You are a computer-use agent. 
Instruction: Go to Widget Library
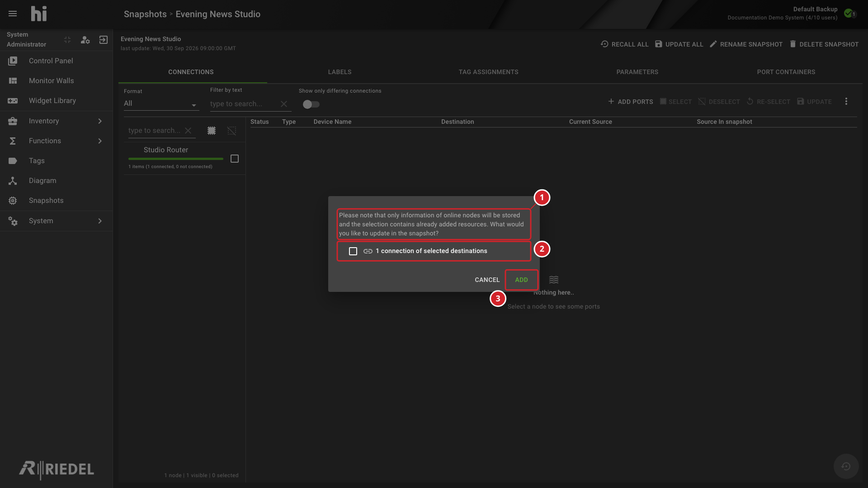(56, 100)
